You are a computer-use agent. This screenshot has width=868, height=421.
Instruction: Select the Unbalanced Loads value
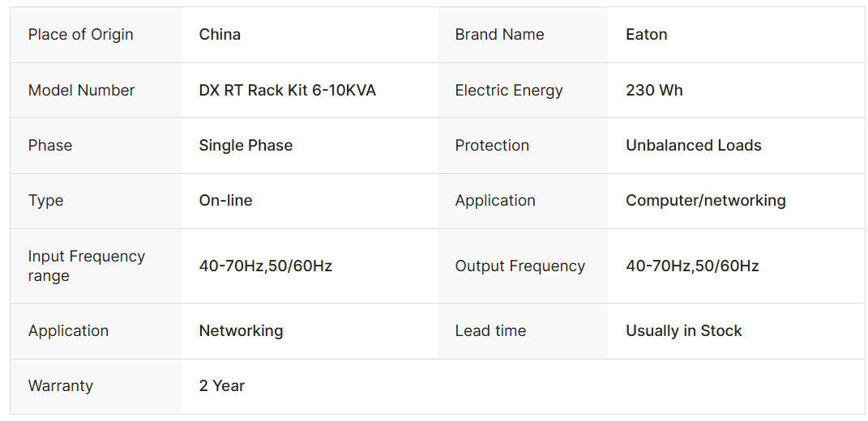[x=693, y=146]
